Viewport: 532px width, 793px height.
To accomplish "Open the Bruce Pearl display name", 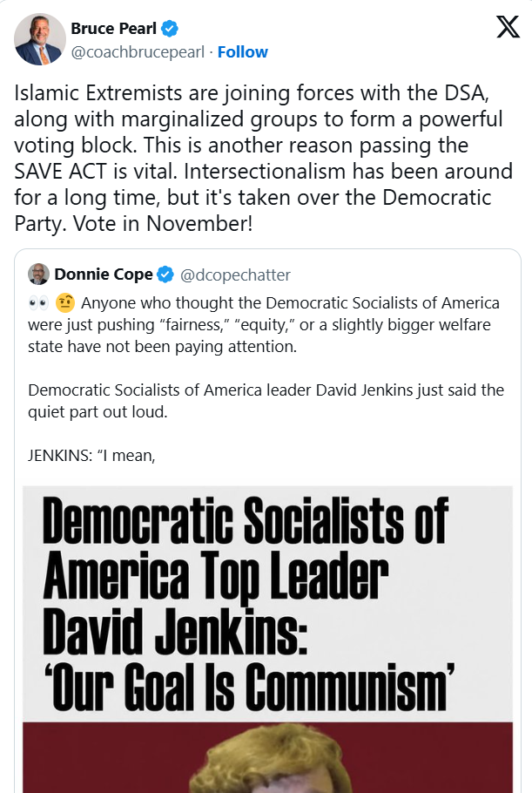I will (x=114, y=29).
